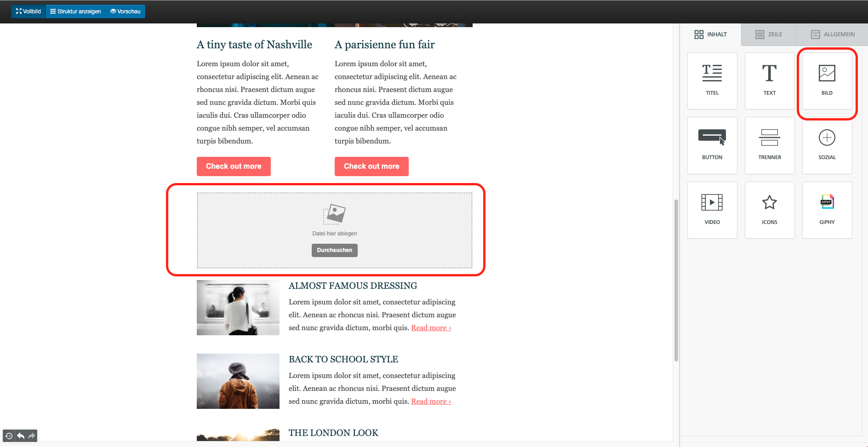The height and width of the screenshot is (447, 868).
Task: Choose the Bild image block
Action: pyautogui.click(x=827, y=81)
